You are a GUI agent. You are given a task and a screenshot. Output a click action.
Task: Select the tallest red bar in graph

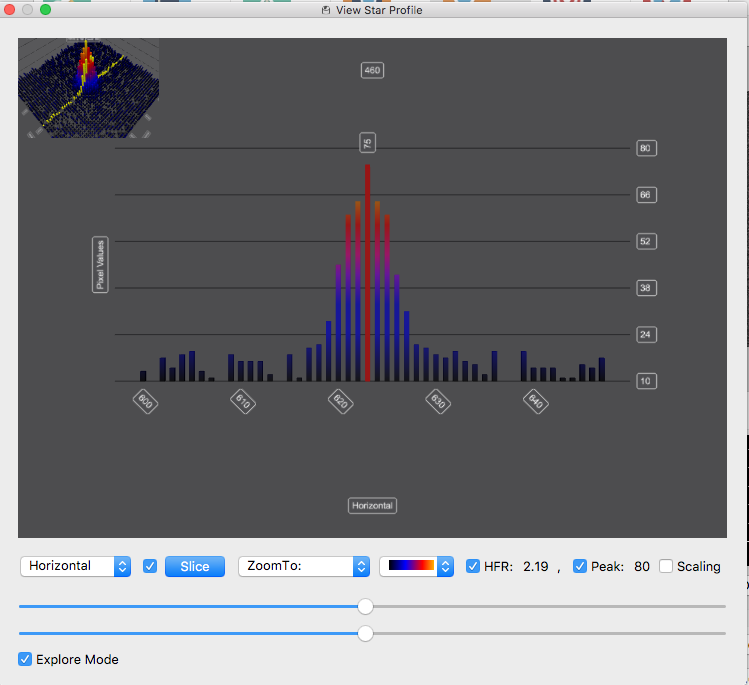click(367, 273)
